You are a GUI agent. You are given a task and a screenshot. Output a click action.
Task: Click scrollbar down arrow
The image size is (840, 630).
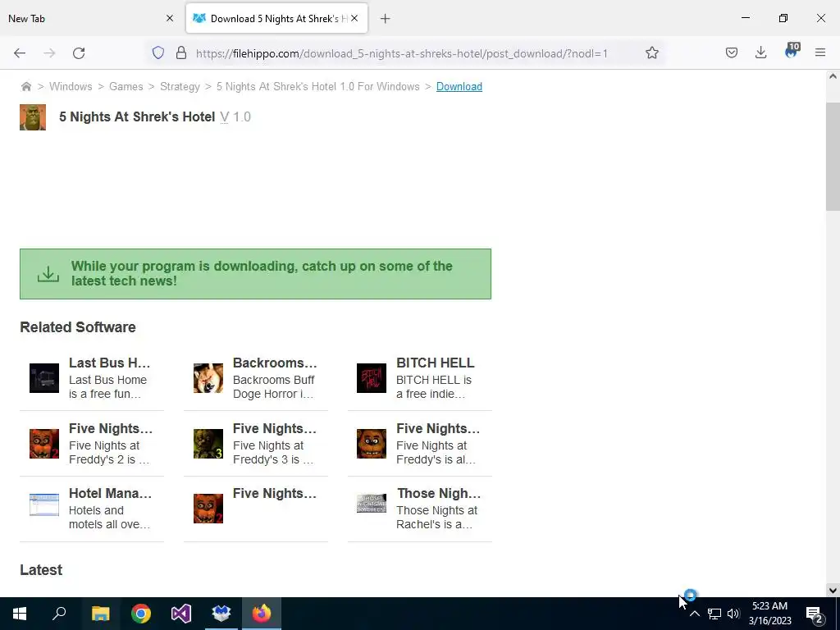coord(833,591)
